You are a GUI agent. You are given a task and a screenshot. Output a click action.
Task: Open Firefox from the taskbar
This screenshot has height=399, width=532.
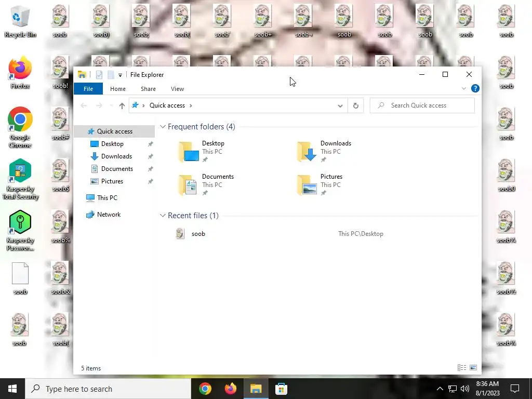tap(231, 389)
